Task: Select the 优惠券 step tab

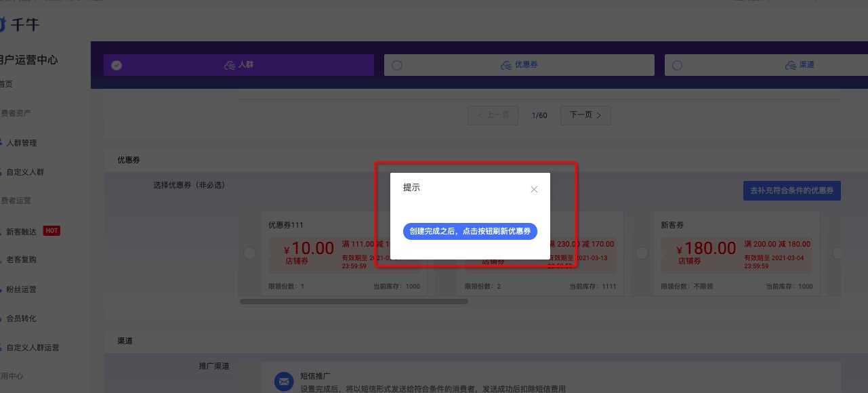Action: coord(519,65)
